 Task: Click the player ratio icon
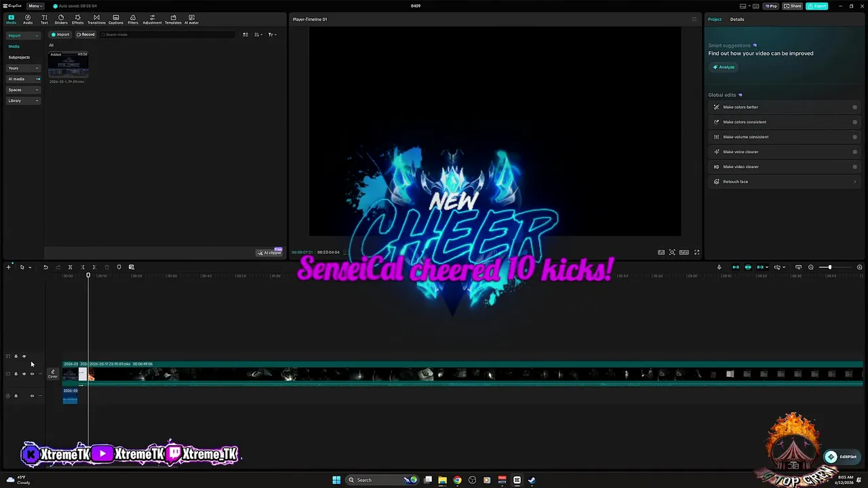point(684,252)
